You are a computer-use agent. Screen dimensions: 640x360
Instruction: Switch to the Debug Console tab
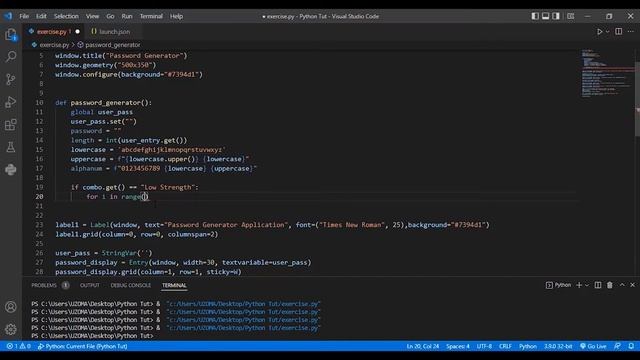pos(131,285)
